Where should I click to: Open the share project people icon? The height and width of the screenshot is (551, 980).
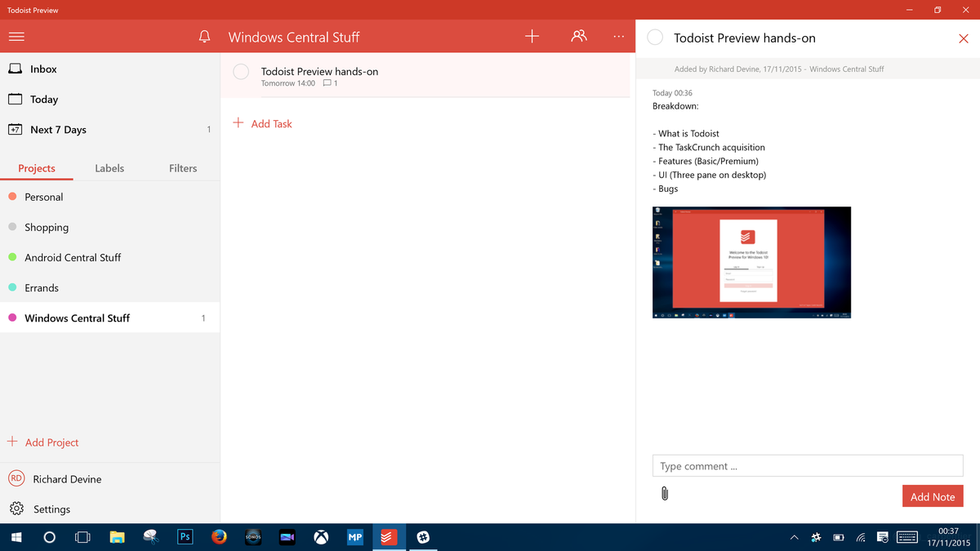(579, 36)
